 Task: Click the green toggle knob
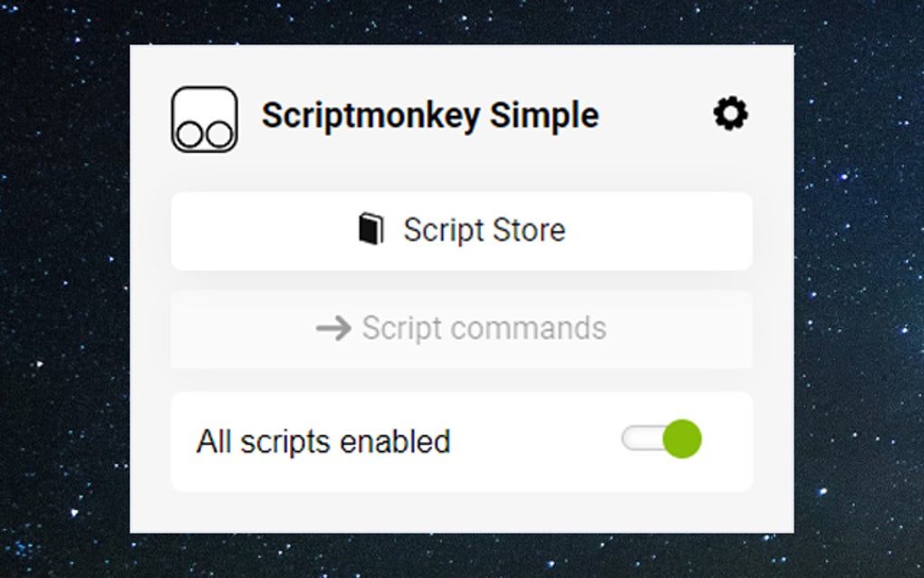(685, 439)
